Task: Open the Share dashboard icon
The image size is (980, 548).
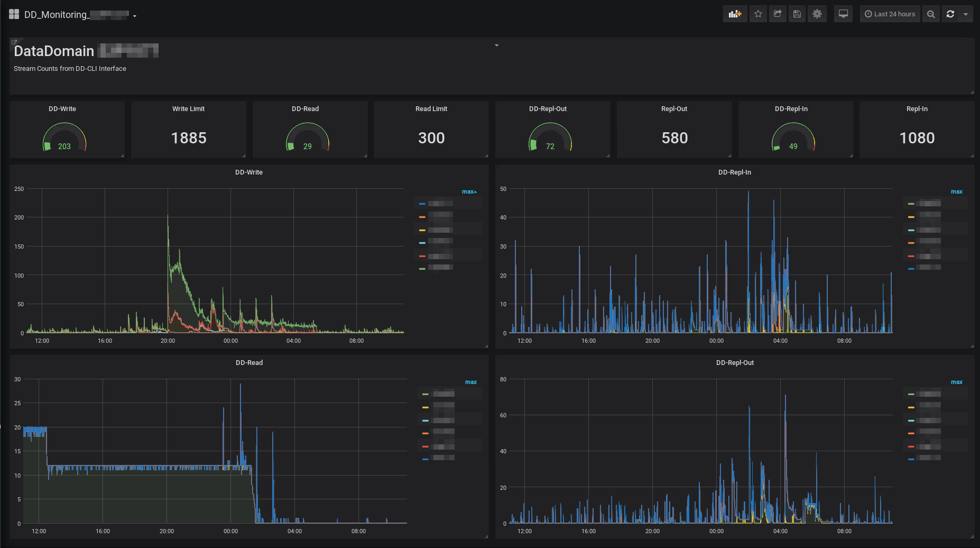Action: click(x=778, y=14)
